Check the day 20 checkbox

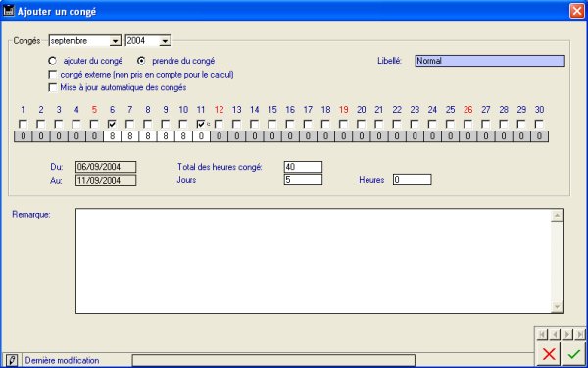pos(361,124)
